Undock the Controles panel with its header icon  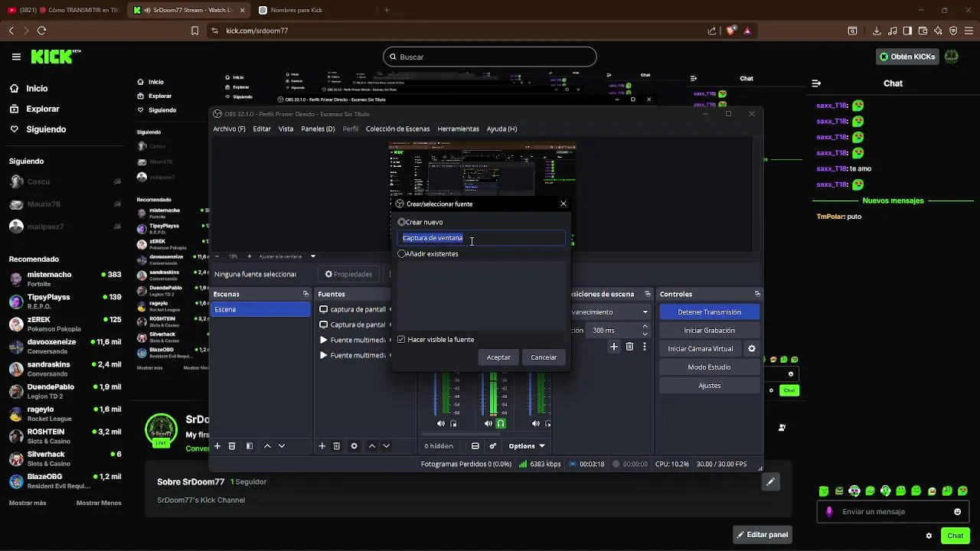(x=757, y=294)
